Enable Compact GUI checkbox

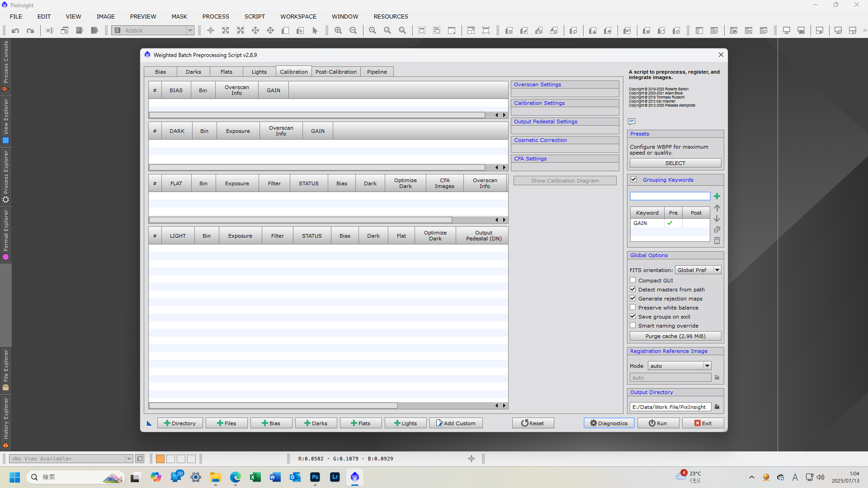[633, 280]
